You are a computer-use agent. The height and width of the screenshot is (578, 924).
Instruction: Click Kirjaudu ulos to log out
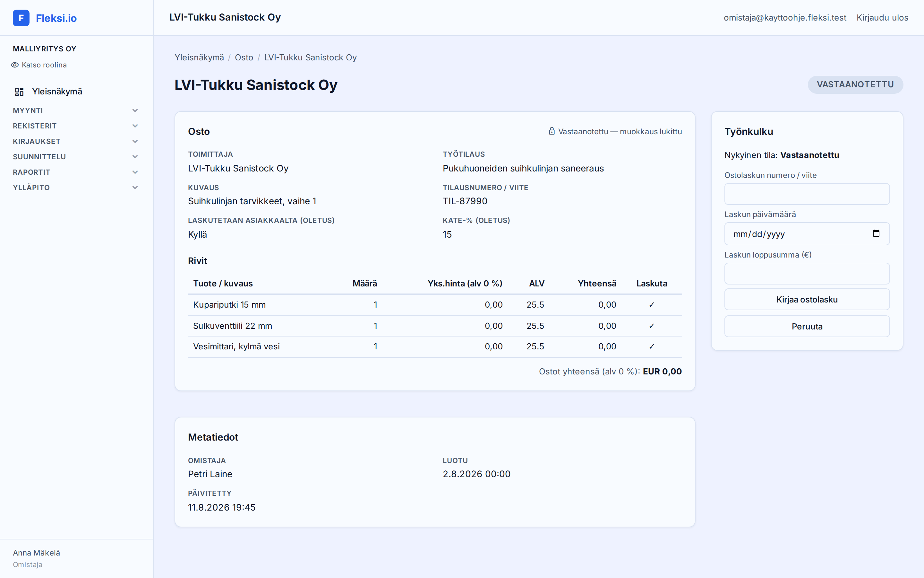point(882,18)
